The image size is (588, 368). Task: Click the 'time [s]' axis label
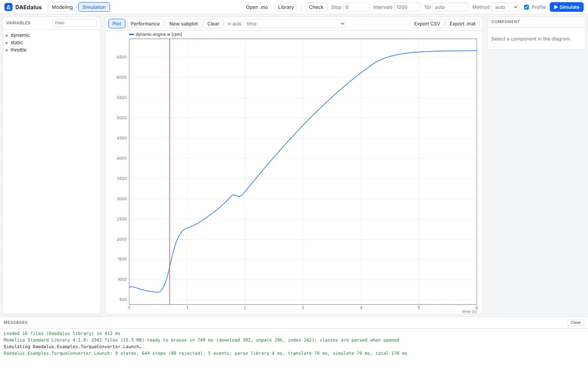click(x=469, y=312)
